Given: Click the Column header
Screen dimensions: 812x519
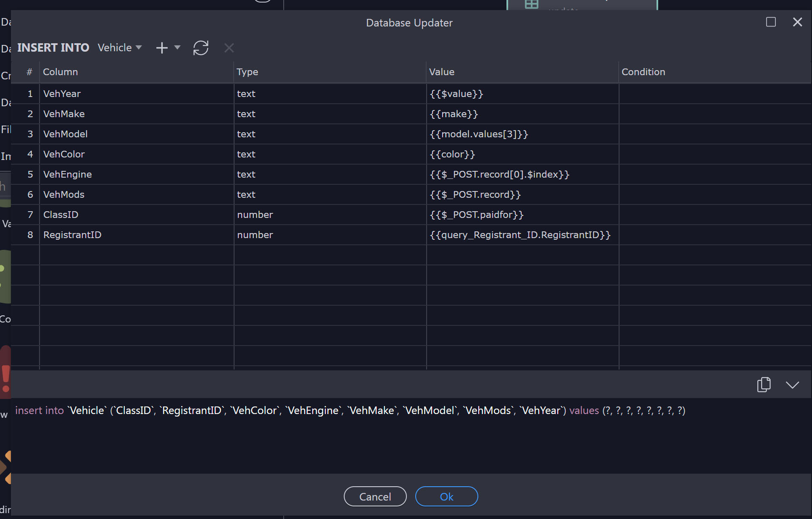Looking at the screenshot, I should [137, 72].
